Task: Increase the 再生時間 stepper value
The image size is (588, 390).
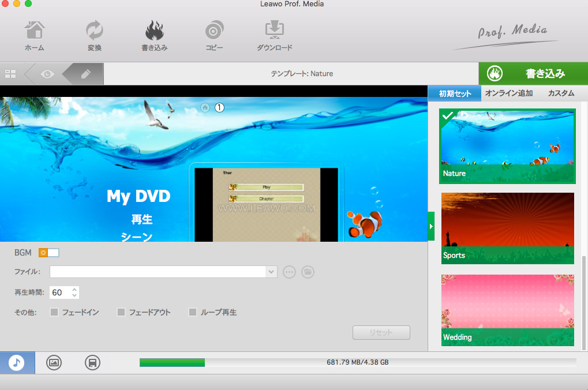Action: click(74, 289)
